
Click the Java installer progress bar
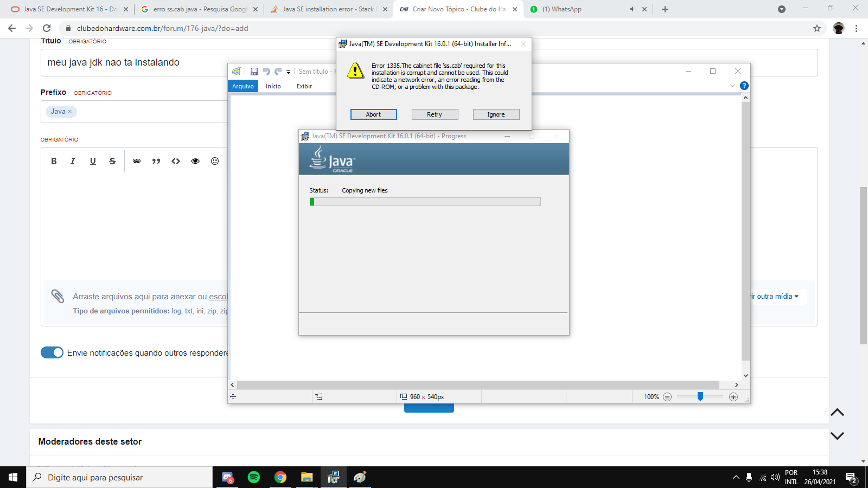pyautogui.click(x=425, y=202)
